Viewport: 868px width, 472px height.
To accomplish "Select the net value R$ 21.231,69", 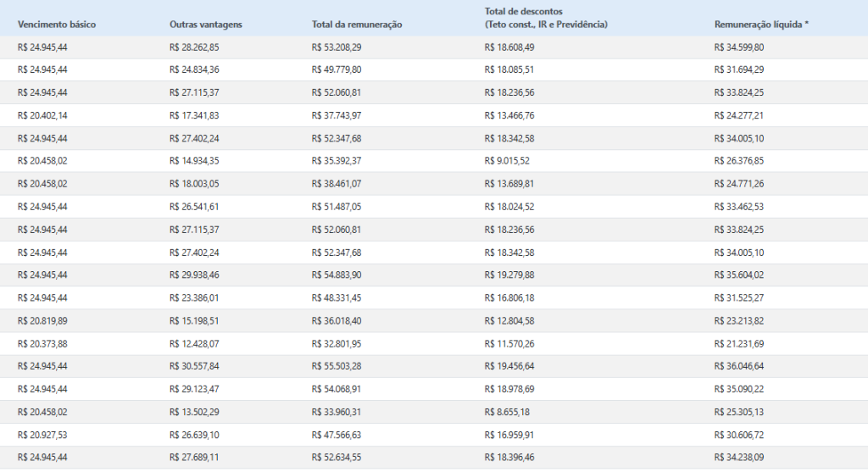I will [x=739, y=344].
